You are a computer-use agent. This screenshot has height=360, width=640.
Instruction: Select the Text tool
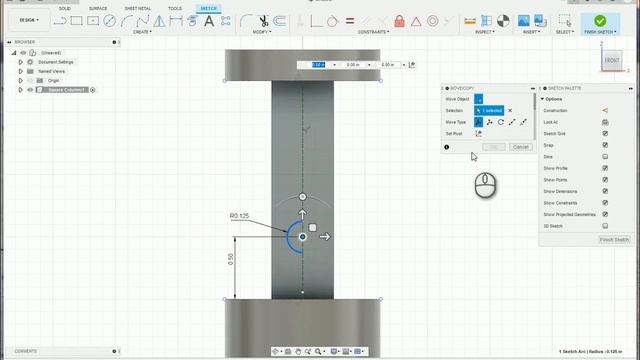pyautogui.click(x=209, y=21)
